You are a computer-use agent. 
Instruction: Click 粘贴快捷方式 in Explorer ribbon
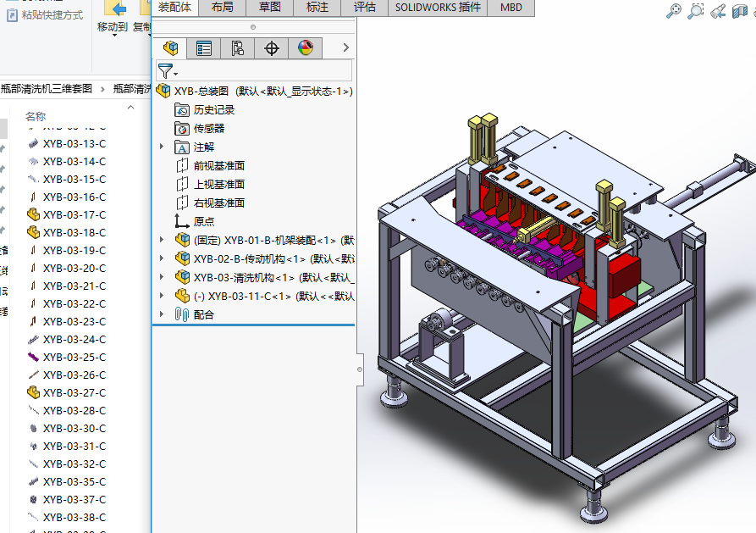click(x=45, y=15)
